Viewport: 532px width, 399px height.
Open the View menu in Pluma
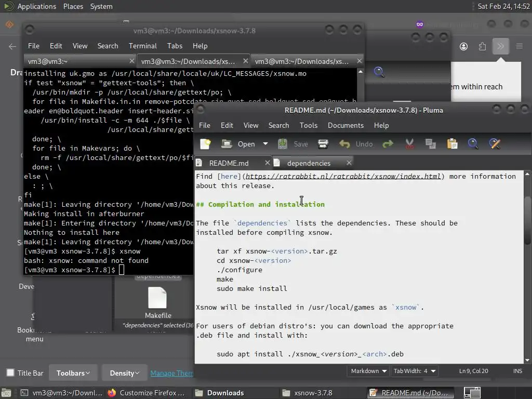251,125
